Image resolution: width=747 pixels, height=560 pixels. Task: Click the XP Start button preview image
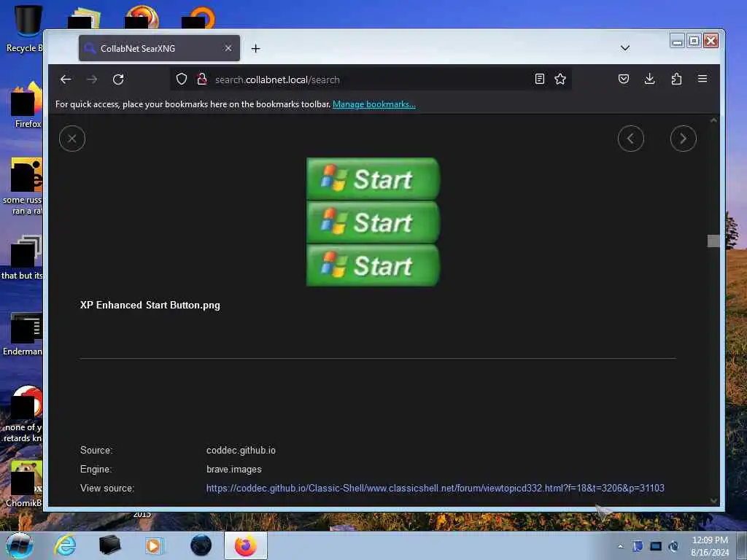tap(373, 222)
